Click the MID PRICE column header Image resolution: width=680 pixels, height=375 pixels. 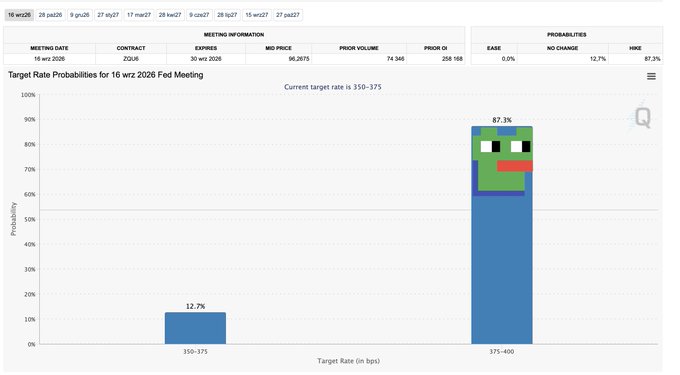point(278,48)
